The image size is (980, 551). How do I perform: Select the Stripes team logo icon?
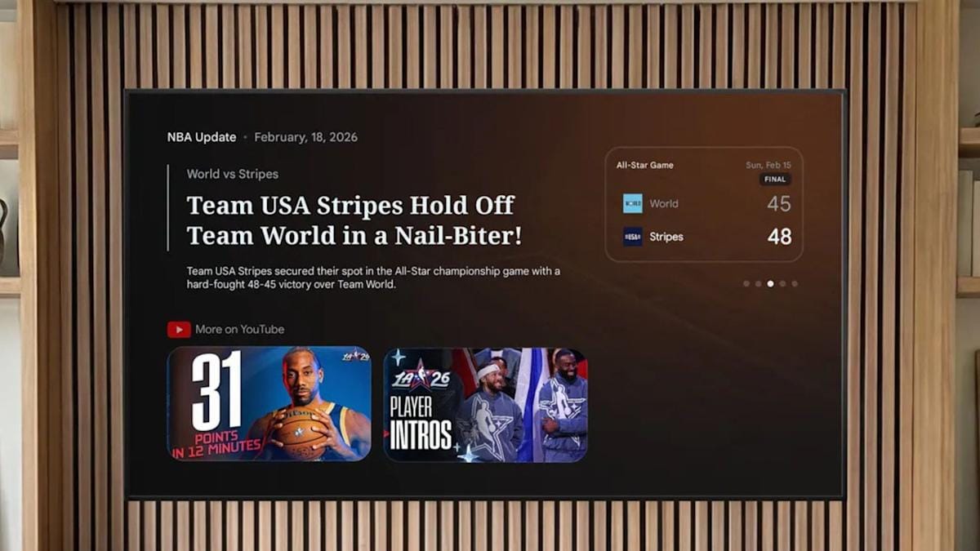633,236
